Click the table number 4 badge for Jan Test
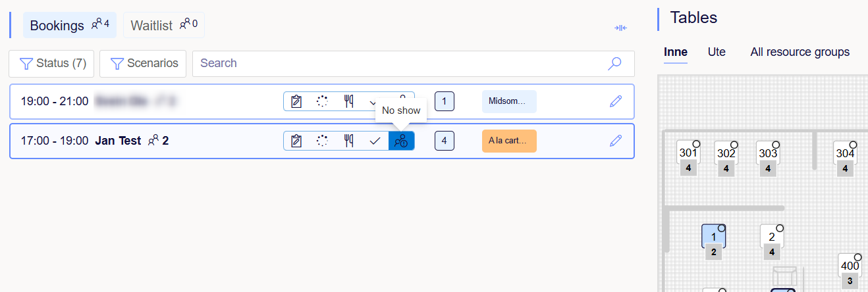Screen dimensions: 868x292 click(444, 141)
